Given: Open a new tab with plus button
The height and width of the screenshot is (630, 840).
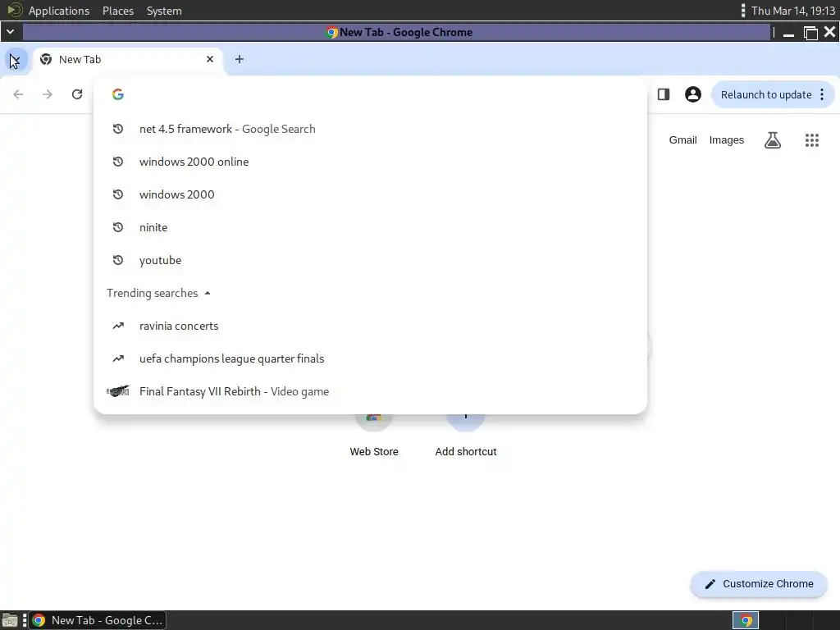Looking at the screenshot, I should coord(240,59).
